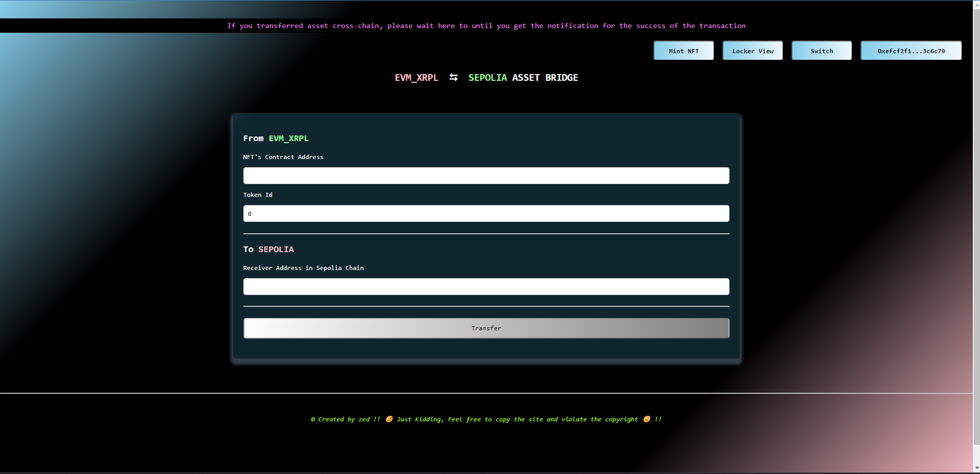Open Locker View

[x=753, y=51]
